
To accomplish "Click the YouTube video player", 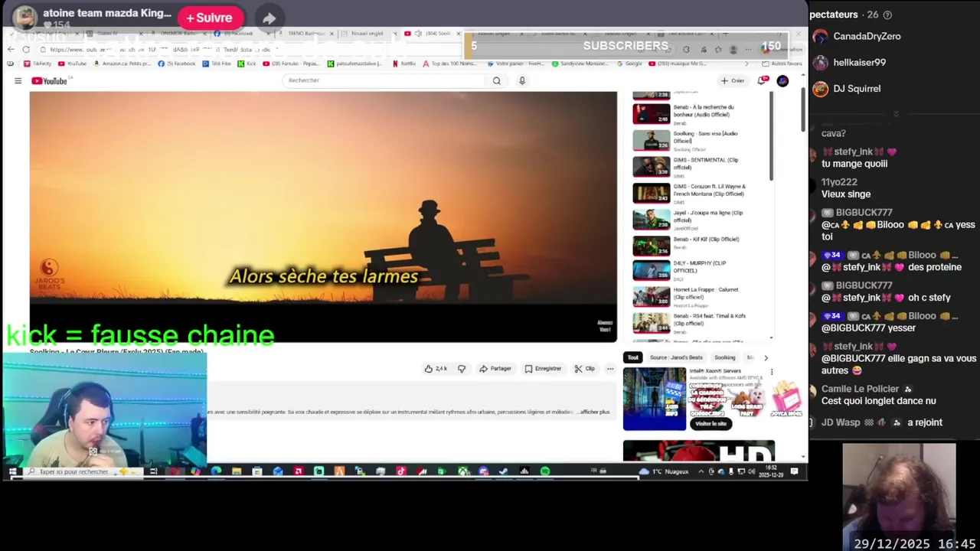I will 323,217.
